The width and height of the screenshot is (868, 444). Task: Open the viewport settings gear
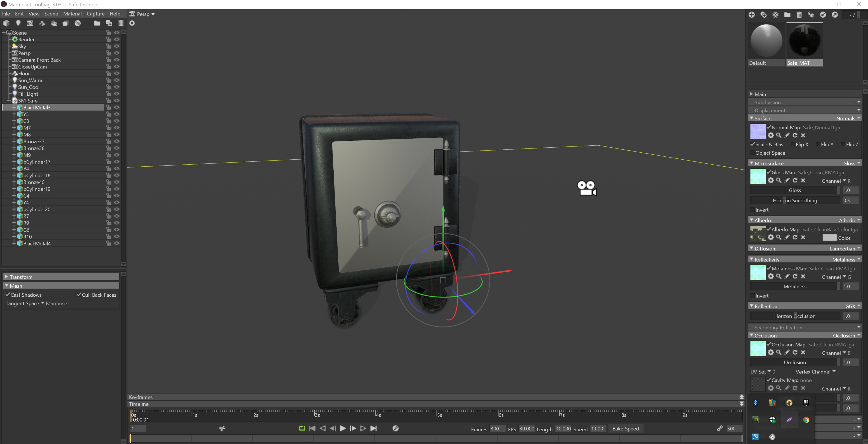point(132,23)
